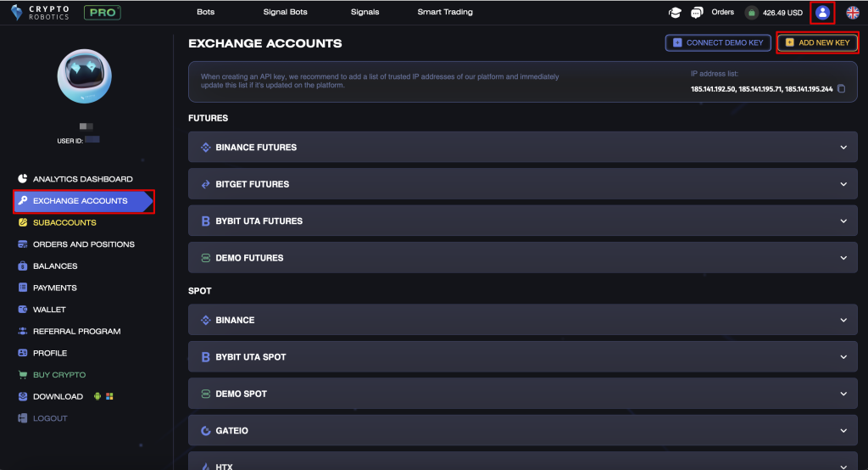This screenshot has height=470, width=868.
Task: Click the Windows download icon
Action: click(109, 396)
